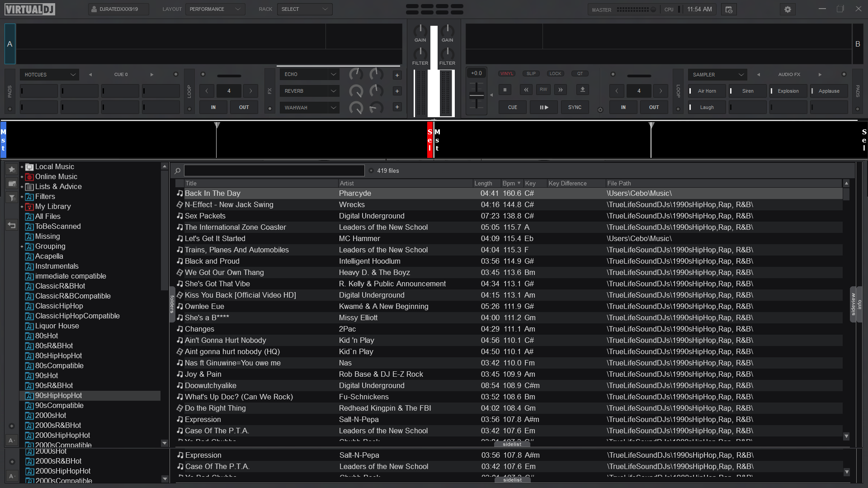868x488 pixels.
Task: Sort by the Title column header
Action: click(x=261, y=183)
